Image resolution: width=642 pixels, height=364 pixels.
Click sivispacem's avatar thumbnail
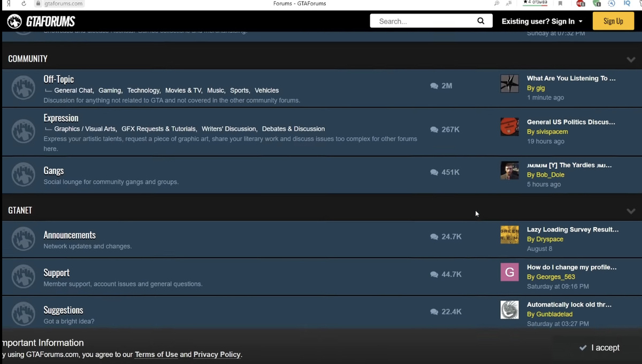pos(509,127)
